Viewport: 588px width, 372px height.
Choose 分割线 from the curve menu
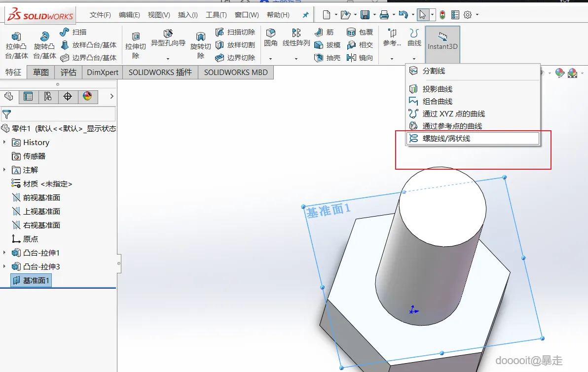(x=473, y=71)
